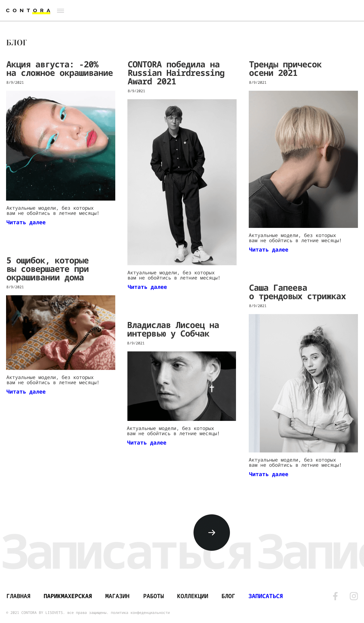Click the turquoise makeup face thumbnail
This screenshot has height=623, width=364.
pyautogui.click(x=61, y=146)
